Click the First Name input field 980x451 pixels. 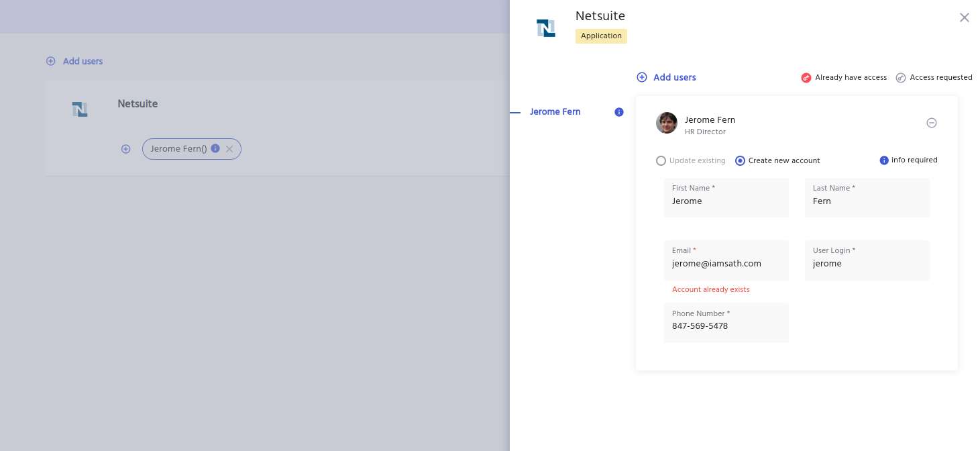(x=726, y=201)
